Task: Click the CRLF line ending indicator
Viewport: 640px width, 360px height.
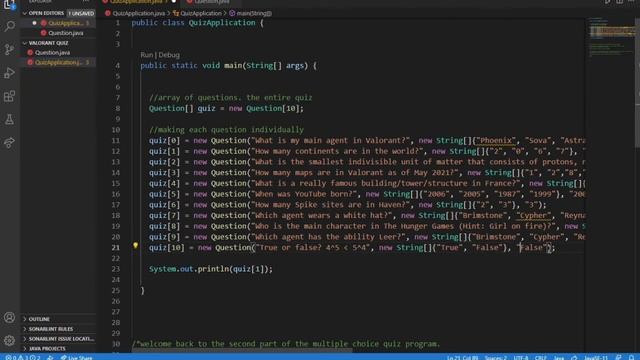Action: coord(540,358)
